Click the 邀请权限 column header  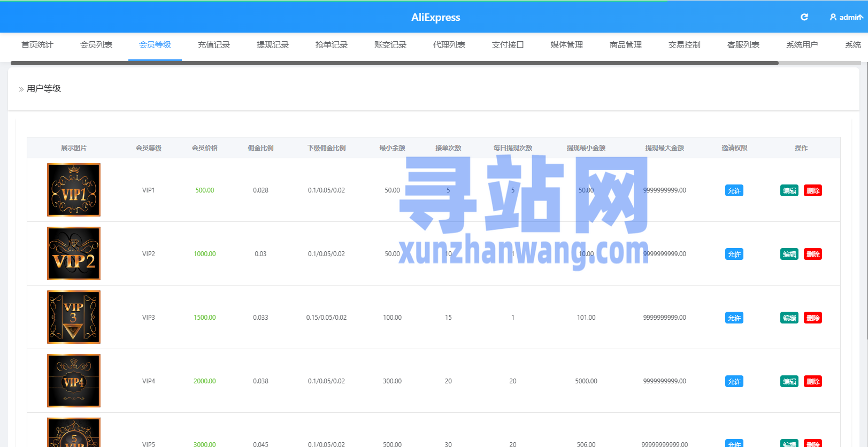pyautogui.click(x=734, y=148)
